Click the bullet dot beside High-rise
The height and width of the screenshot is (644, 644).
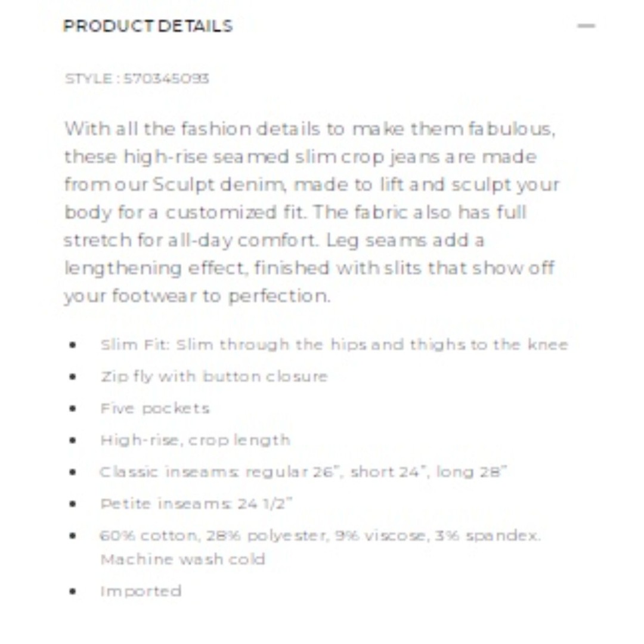(x=73, y=440)
